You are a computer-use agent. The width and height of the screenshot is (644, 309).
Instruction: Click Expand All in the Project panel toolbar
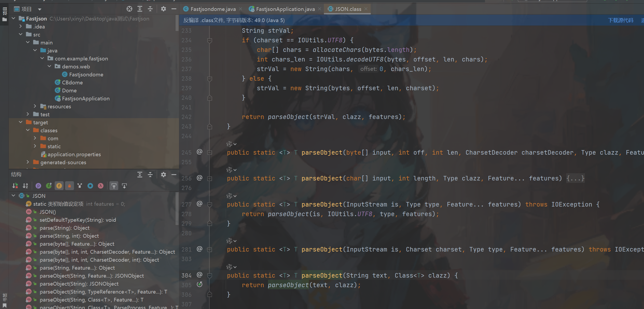[140, 9]
